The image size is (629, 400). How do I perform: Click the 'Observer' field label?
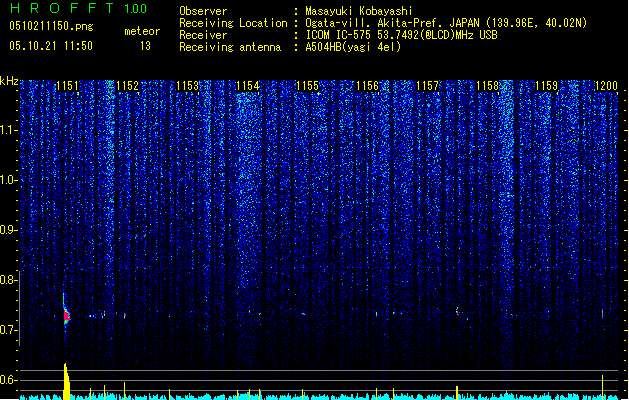(x=203, y=11)
